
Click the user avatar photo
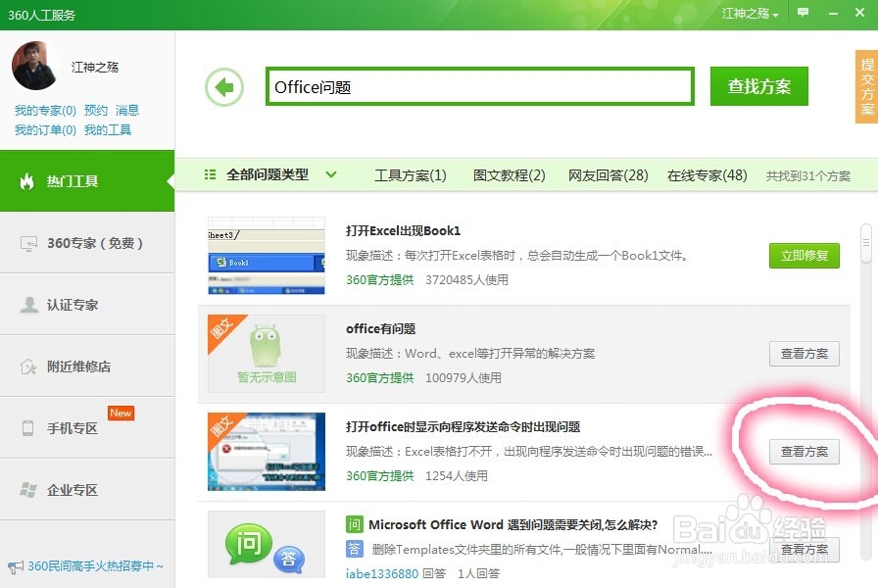tap(36, 66)
